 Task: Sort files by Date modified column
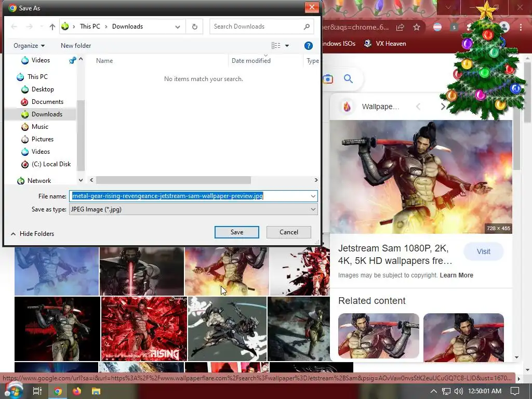(x=251, y=61)
